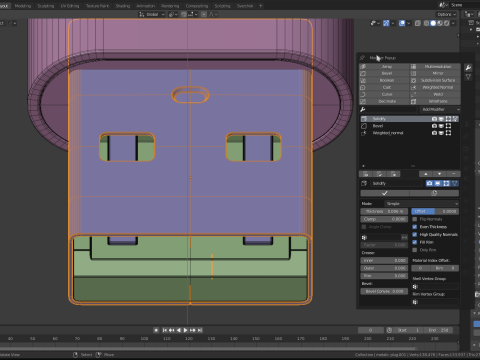Open the Add Modifier dropdown

coord(439,109)
